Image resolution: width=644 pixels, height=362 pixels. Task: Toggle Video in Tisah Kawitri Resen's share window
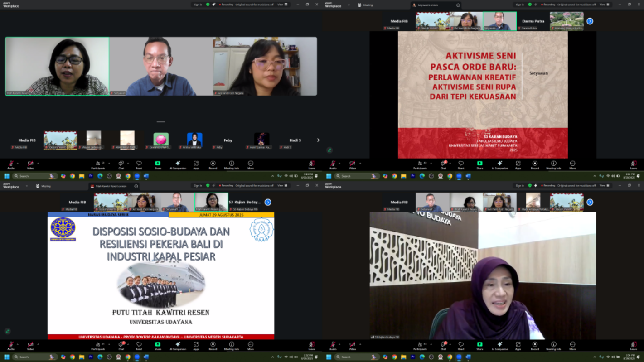coord(30,346)
